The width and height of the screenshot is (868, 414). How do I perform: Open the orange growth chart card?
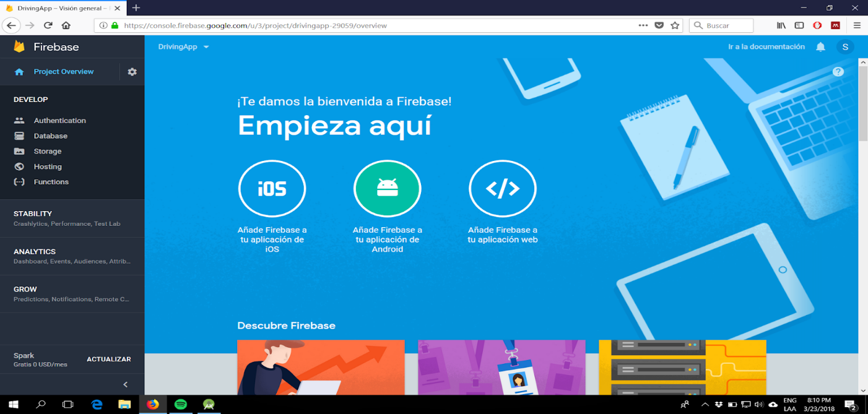pos(321,368)
